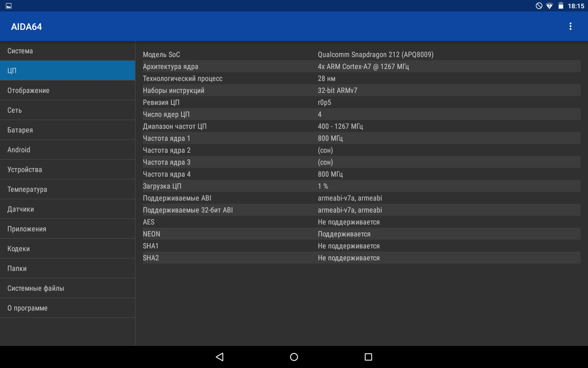Screen dimensions: 588x368
Task: Show the Приложения list
Action: point(68,229)
